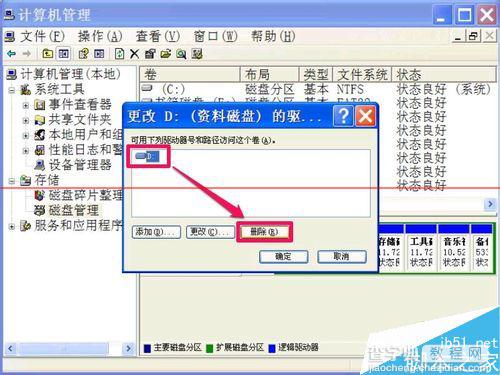Collapse the 存储 tree node
The width and height of the screenshot is (500, 375).
(12, 181)
